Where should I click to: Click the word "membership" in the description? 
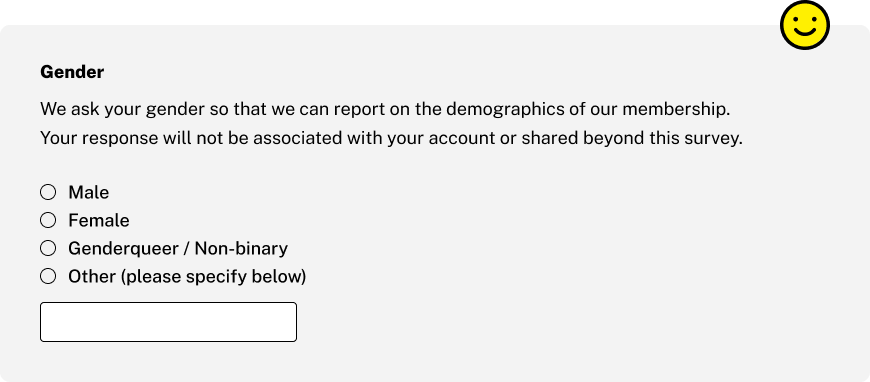(x=674, y=109)
